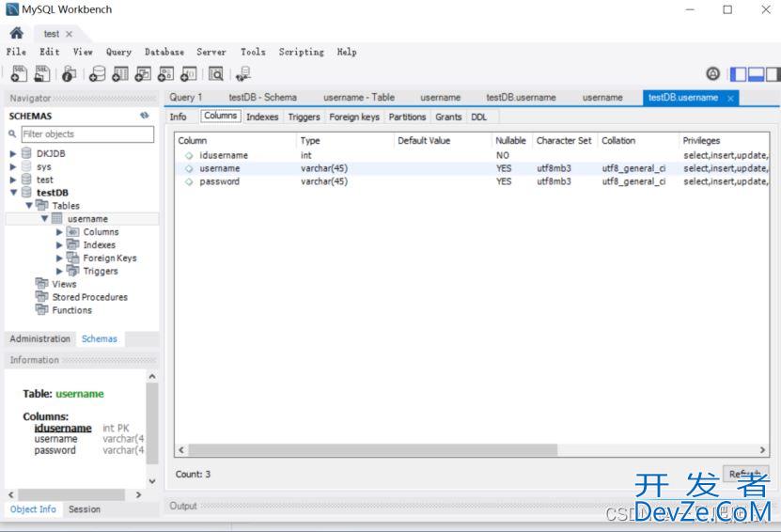Expand the Foreign Keys node
Image resolution: width=781 pixels, height=532 pixels.
pos(59,258)
